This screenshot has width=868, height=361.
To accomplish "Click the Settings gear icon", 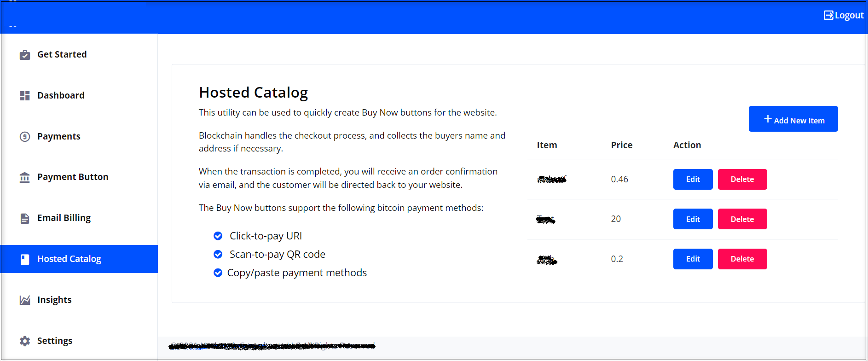I will tap(25, 341).
